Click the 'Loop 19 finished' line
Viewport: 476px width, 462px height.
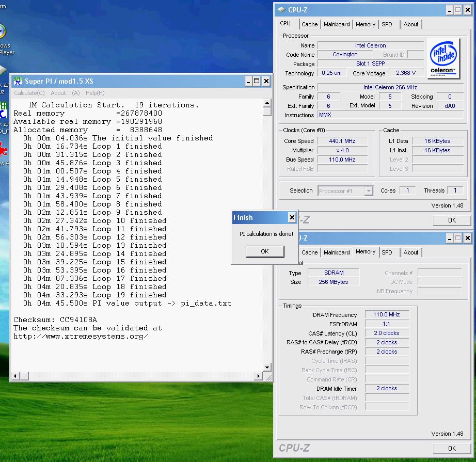coord(94,295)
